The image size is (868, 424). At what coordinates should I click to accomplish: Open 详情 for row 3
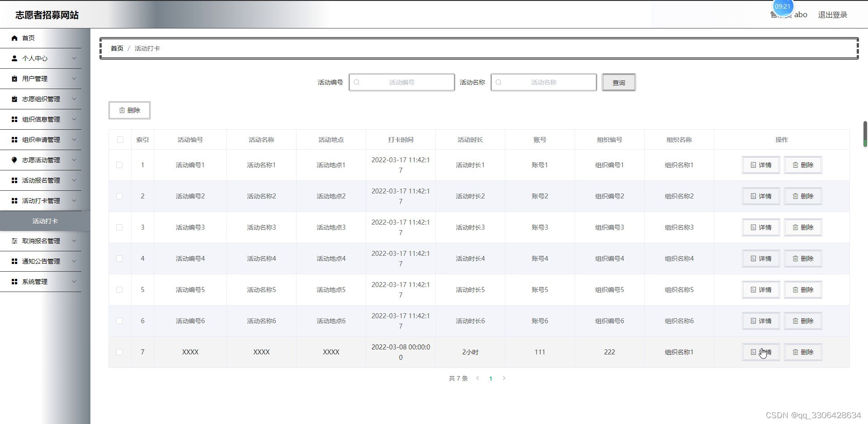coord(761,227)
